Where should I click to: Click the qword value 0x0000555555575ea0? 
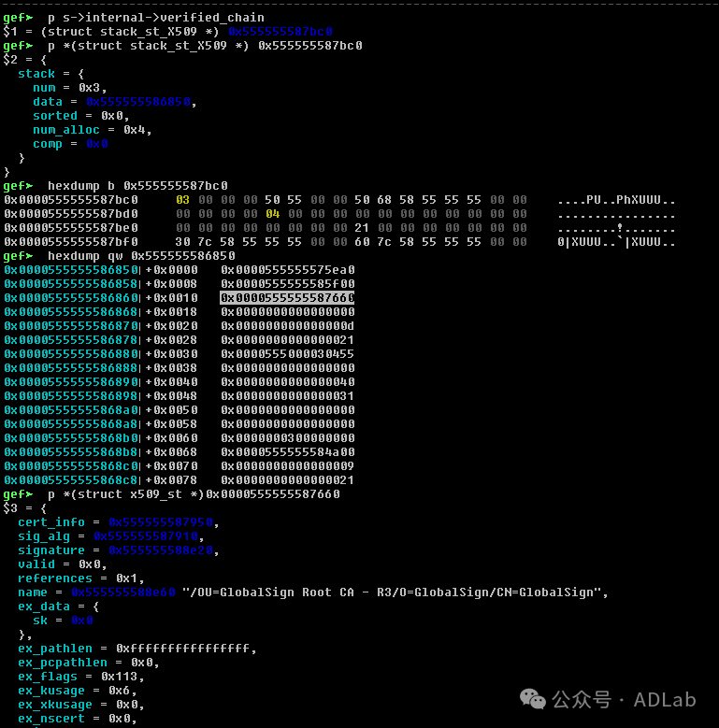click(287, 270)
